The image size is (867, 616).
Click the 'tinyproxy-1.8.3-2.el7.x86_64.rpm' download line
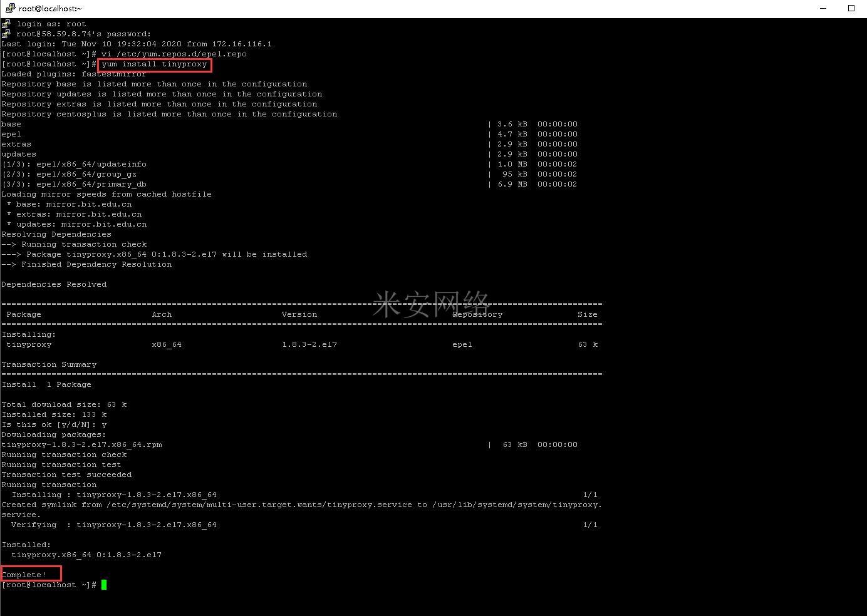(81, 444)
